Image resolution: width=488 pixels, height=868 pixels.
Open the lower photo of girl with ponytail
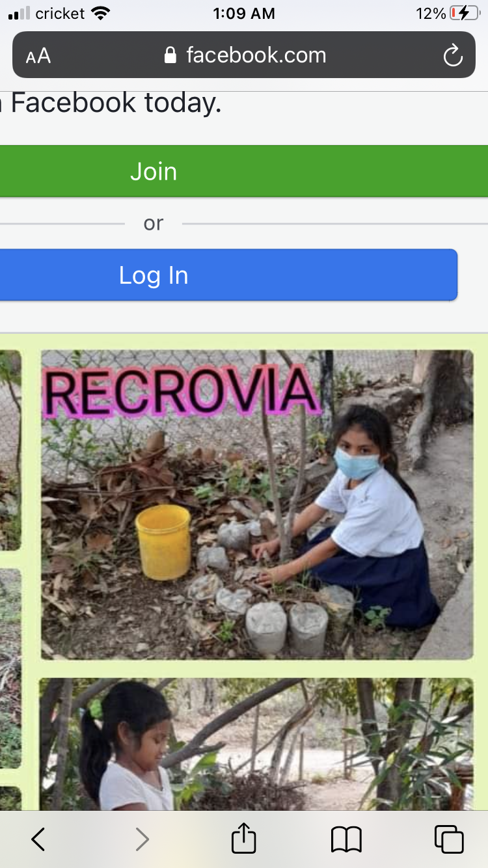[256, 744]
